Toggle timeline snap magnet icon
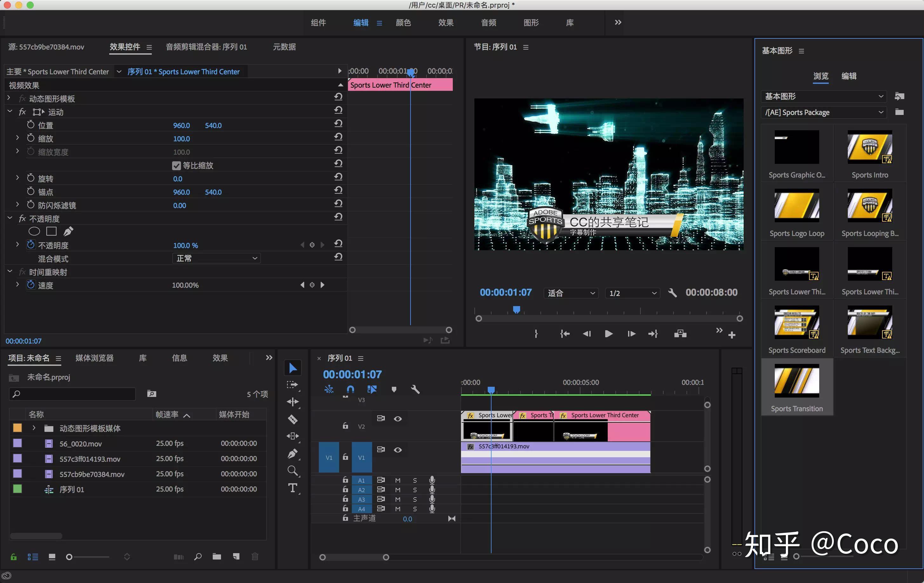This screenshot has height=583, width=924. 350,390
